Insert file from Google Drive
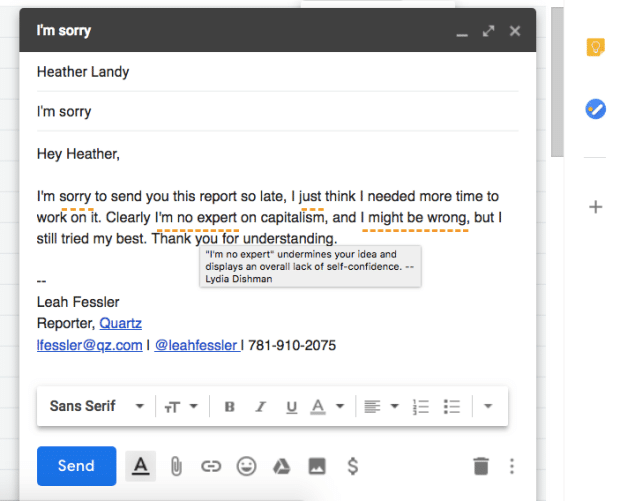The height and width of the screenshot is (501, 620). tap(282, 466)
